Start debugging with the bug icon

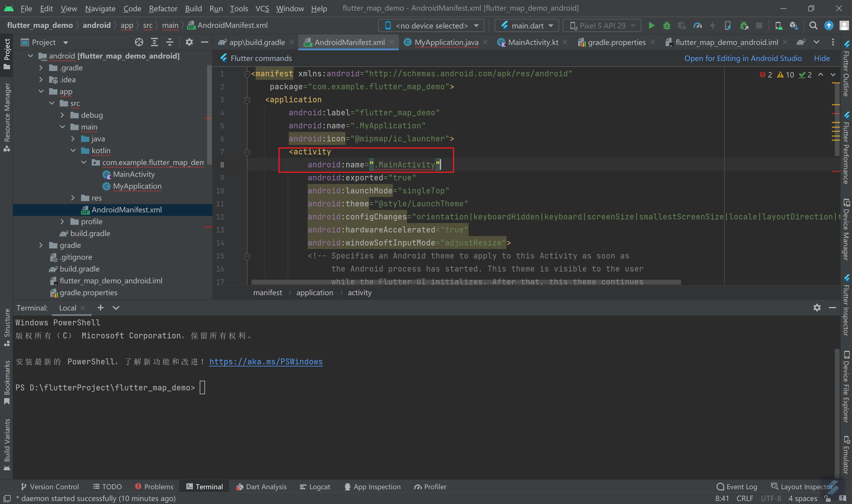point(667,25)
